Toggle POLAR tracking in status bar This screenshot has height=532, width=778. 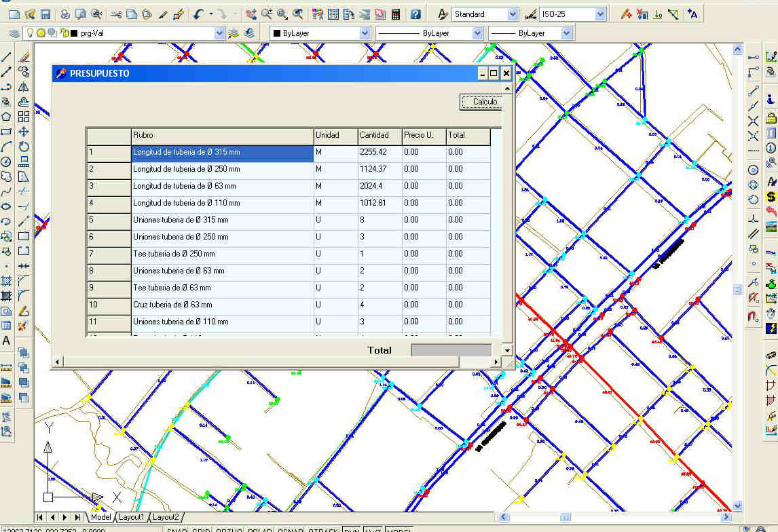point(260,531)
